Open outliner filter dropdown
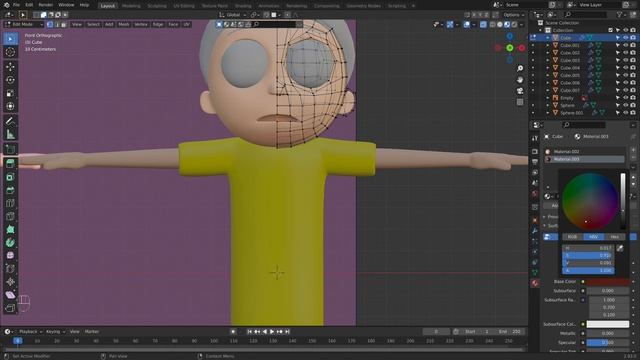Image resolution: width=640 pixels, height=360 pixels. coord(621,15)
